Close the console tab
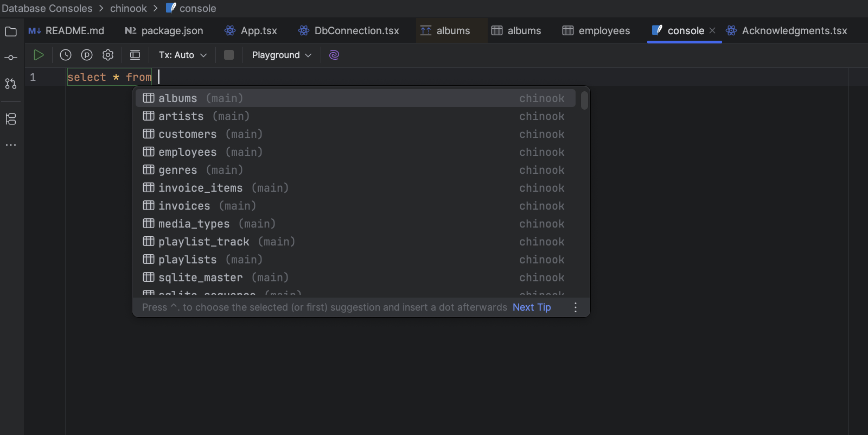The width and height of the screenshot is (868, 435). click(x=712, y=30)
